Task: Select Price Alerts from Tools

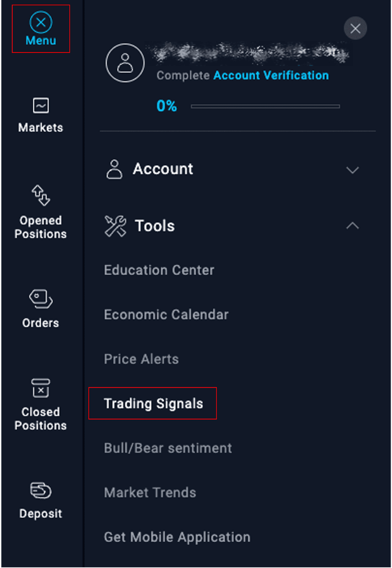Action: point(141,359)
